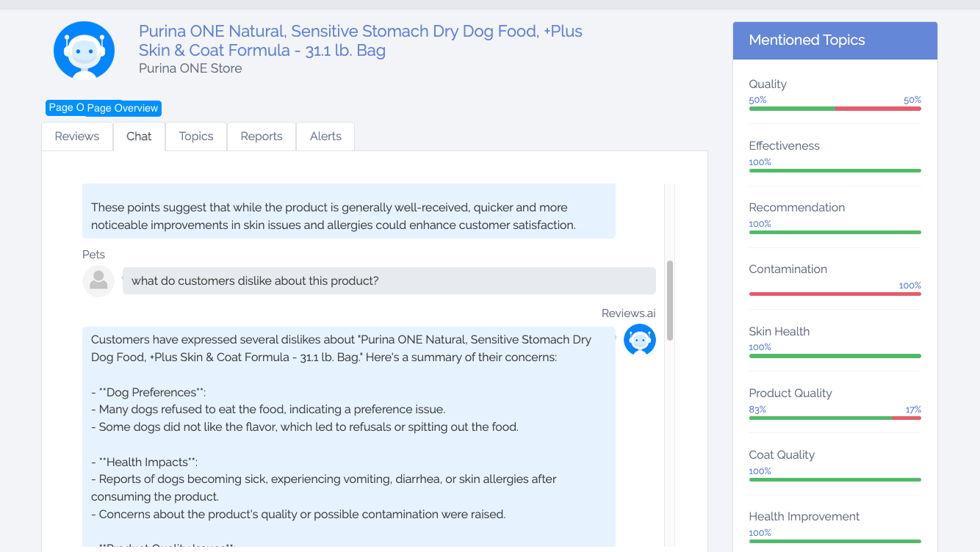The image size is (980, 552).
Task: Open the Alerts tab
Action: click(325, 136)
